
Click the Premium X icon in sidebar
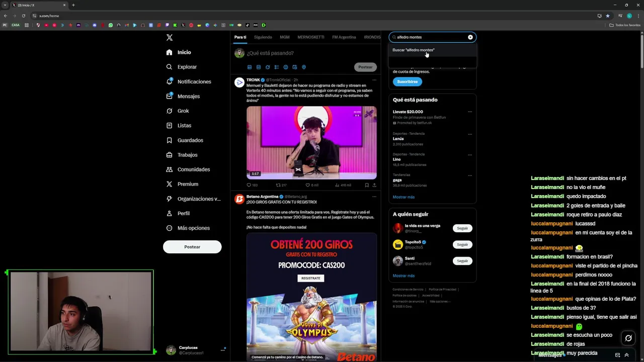click(x=169, y=184)
